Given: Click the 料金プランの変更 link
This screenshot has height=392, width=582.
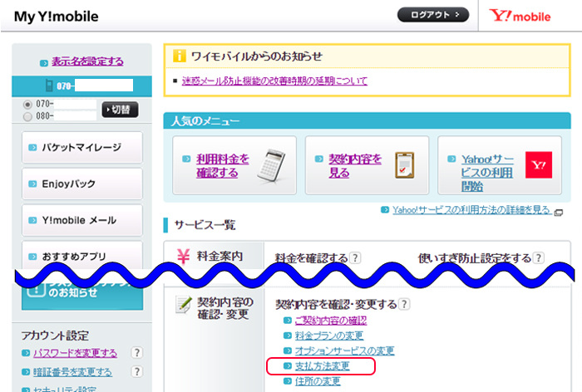Looking at the screenshot, I should pos(329,335).
